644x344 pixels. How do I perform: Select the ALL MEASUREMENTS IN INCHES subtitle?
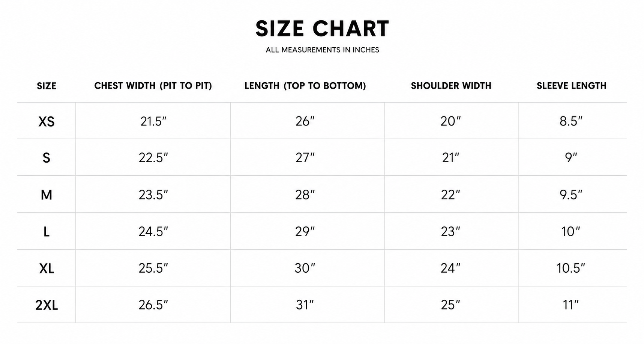coord(322,50)
